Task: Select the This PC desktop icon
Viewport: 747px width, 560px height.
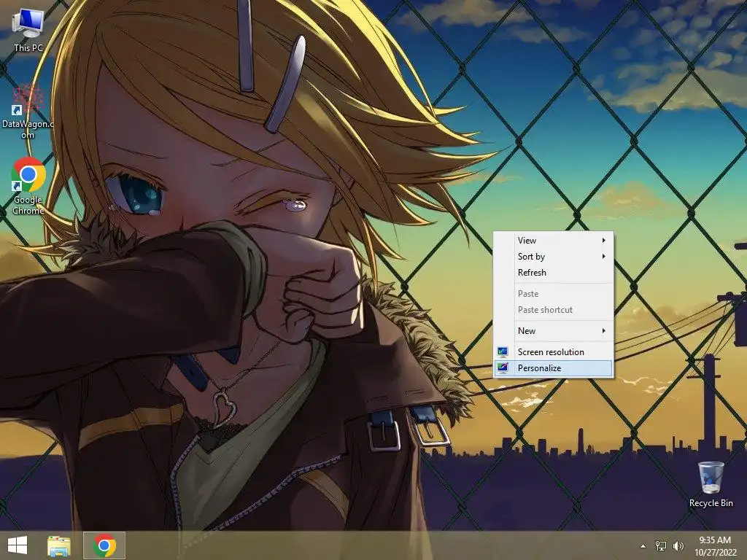Action: tap(28, 29)
